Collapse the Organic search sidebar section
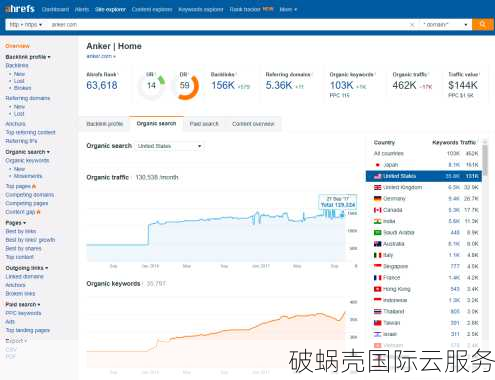 click(27, 152)
